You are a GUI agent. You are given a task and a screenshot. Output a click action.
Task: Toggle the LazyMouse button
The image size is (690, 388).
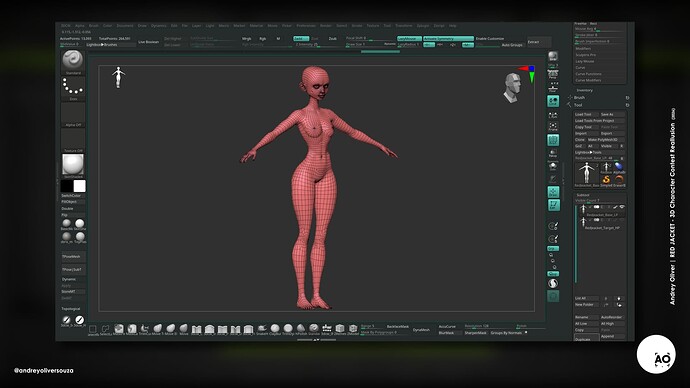tap(409, 39)
